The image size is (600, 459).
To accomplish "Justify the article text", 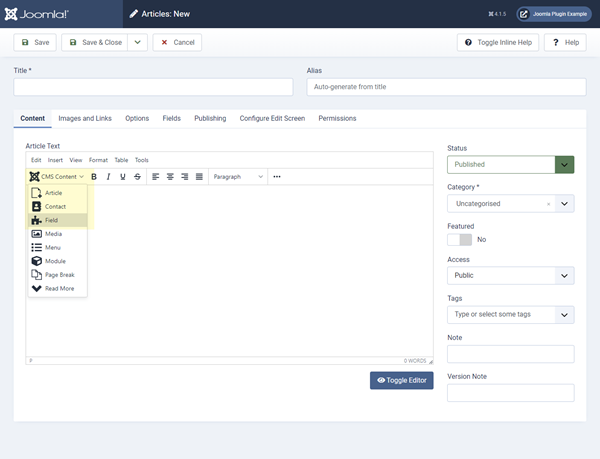I will [x=199, y=177].
